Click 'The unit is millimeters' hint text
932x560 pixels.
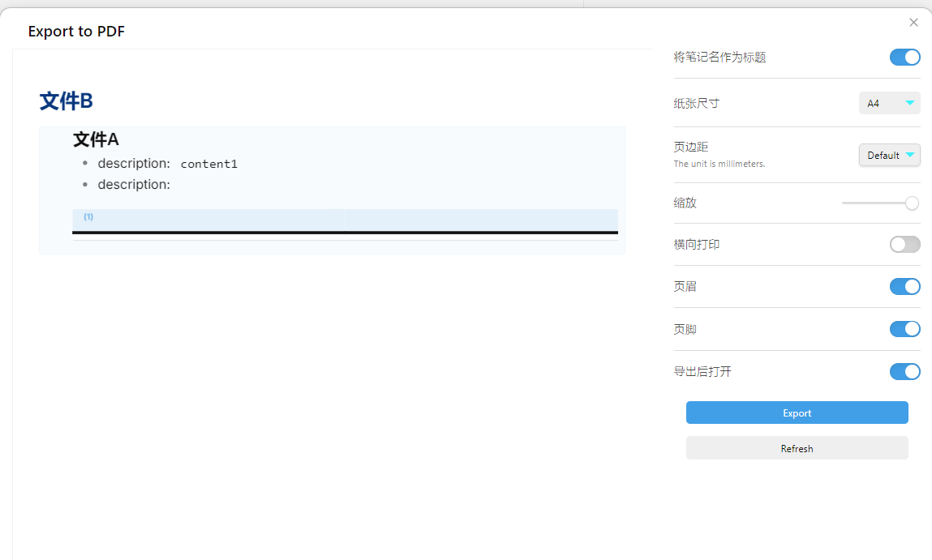pos(719,164)
